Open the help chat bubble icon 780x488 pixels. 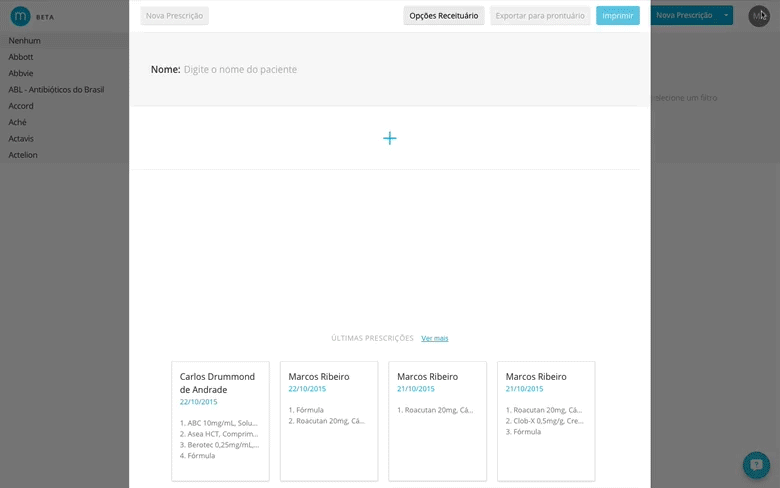(756, 465)
